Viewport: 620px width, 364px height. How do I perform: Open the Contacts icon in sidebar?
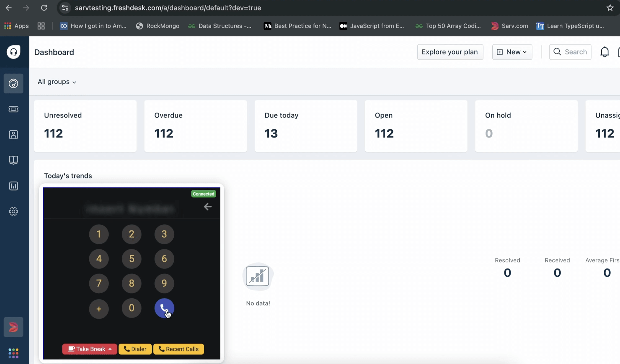[x=13, y=135]
